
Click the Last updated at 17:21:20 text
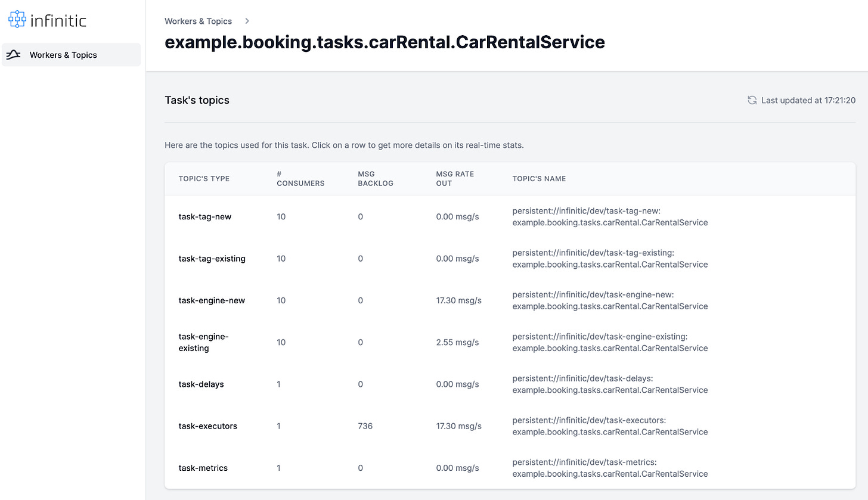pos(808,100)
